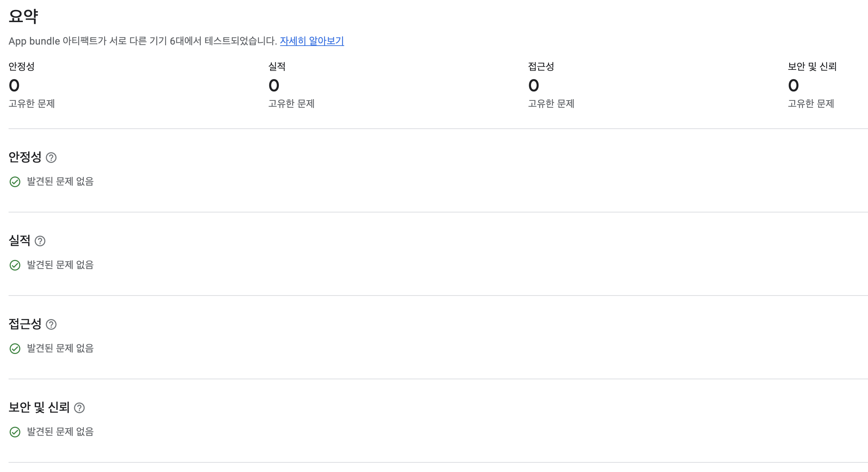Select the 실적 summary count of 0

click(274, 86)
